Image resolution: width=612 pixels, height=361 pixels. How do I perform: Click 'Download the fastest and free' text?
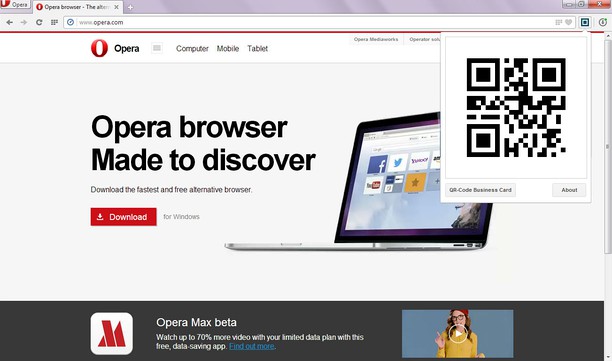coord(171,190)
